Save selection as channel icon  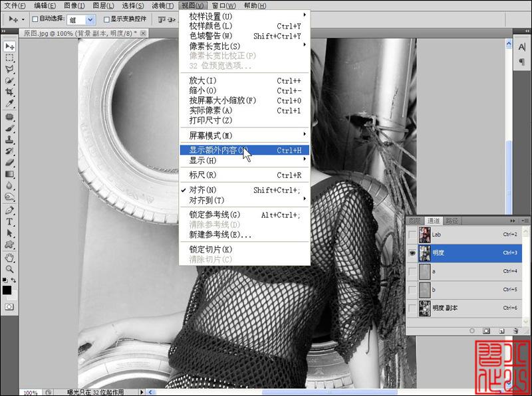click(487, 331)
